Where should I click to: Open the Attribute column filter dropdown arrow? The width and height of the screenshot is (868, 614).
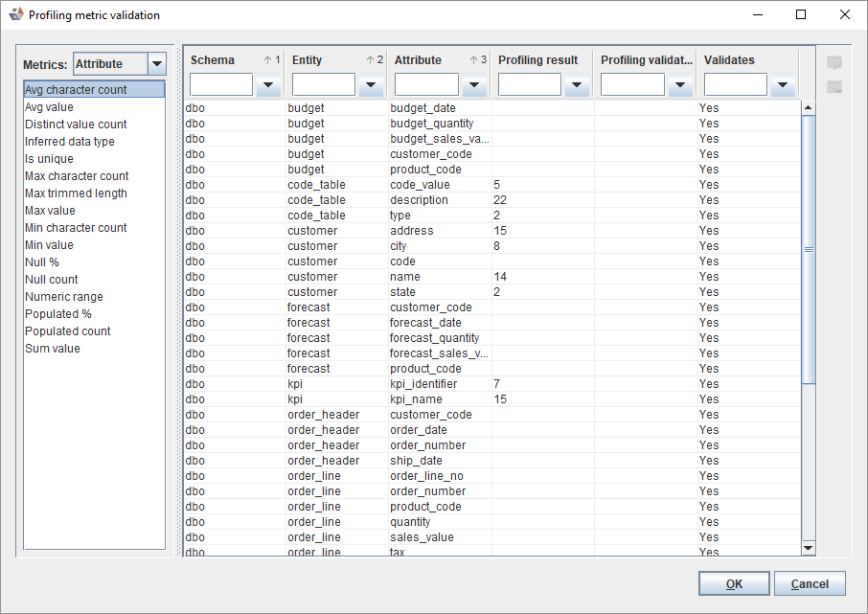[x=474, y=85]
